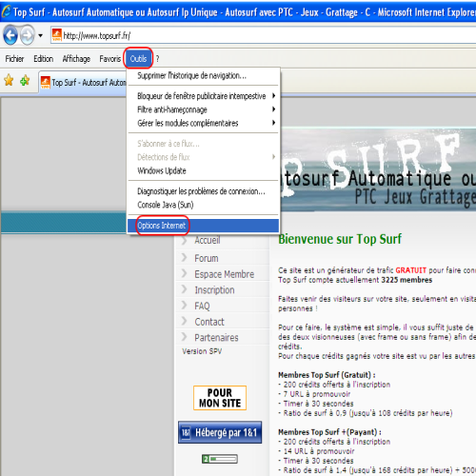Screen dimensions: 476x476
Task: Click the browser Forward arrow button
Action: [27, 35]
